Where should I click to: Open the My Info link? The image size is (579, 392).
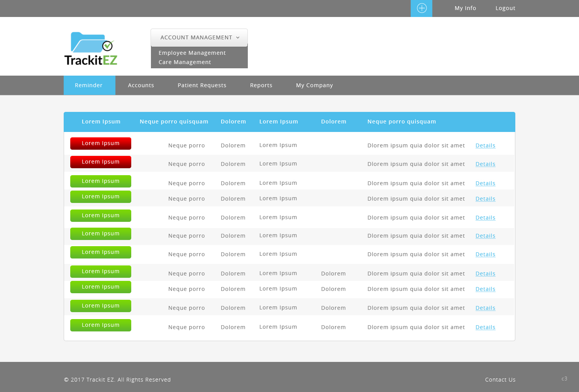click(x=465, y=8)
